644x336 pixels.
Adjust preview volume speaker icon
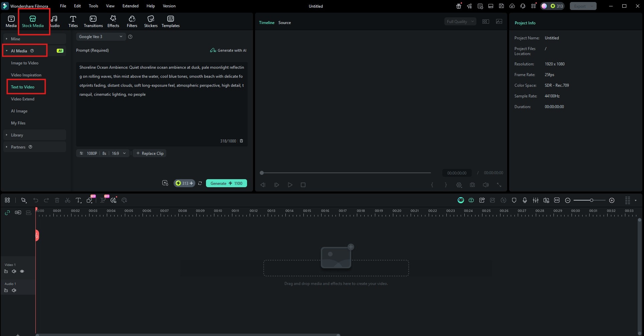[x=486, y=185]
